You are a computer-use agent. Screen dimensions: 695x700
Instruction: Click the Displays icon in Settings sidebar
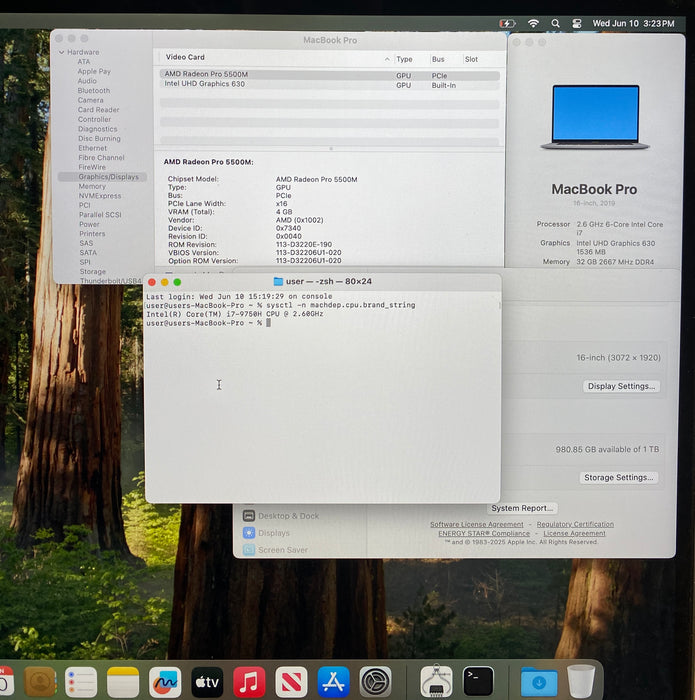pyautogui.click(x=249, y=533)
